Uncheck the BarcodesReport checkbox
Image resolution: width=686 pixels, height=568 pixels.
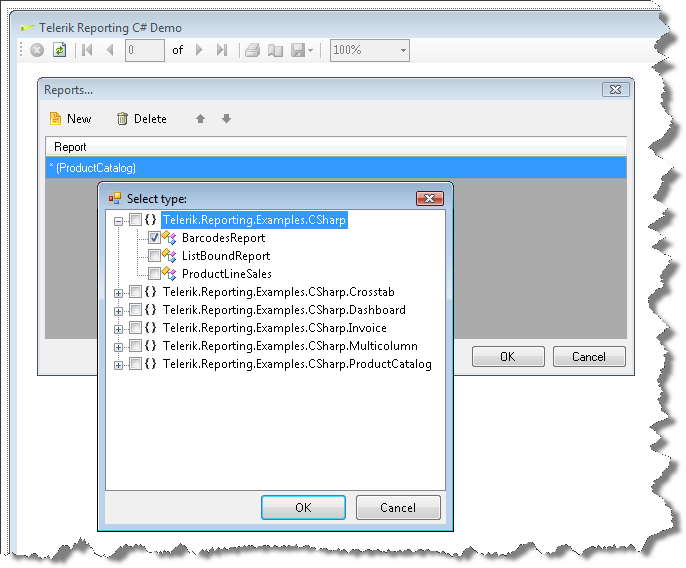154,238
